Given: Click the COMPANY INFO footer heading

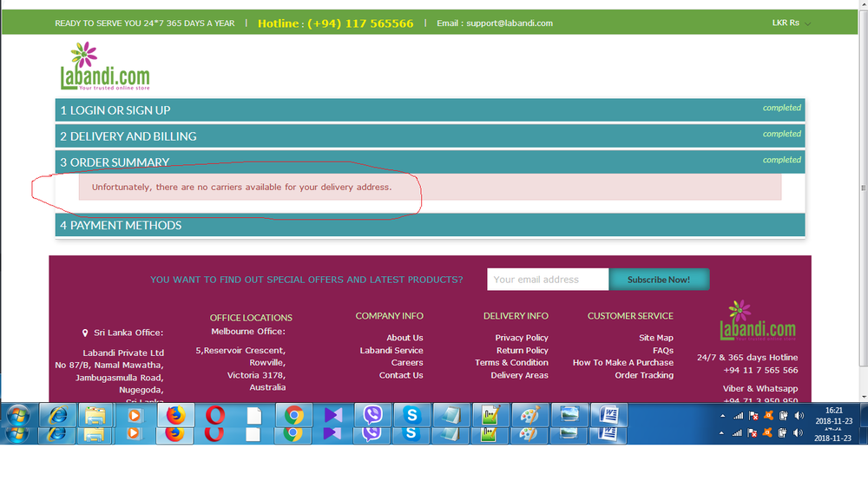Looking at the screenshot, I should pos(389,316).
